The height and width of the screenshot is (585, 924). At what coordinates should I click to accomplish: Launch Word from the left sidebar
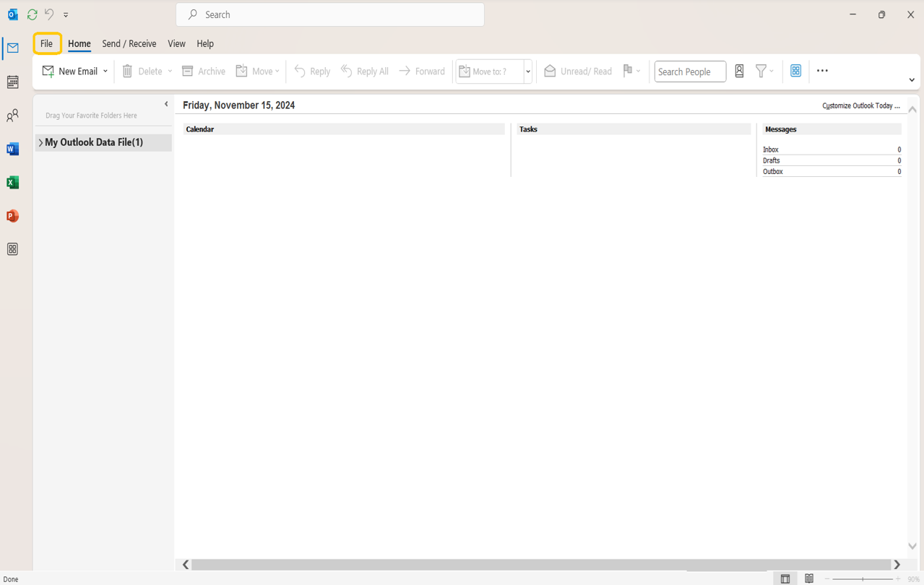point(12,149)
